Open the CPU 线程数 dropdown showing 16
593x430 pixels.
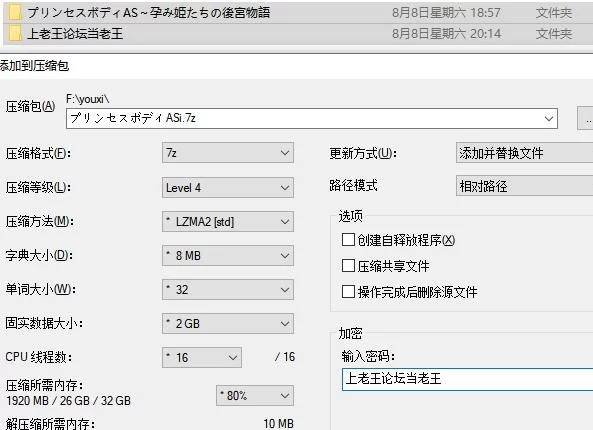coord(202,357)
